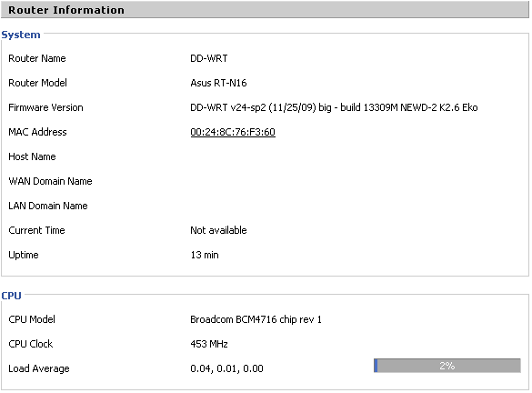
Task: Click the System section title
Action: [21, 35]
